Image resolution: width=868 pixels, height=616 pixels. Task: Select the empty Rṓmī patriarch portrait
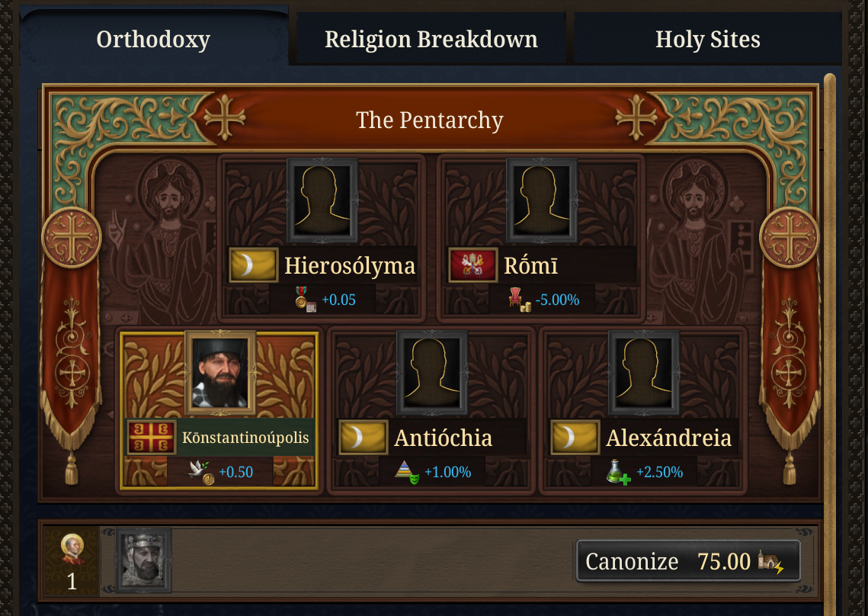coord(542,200)
